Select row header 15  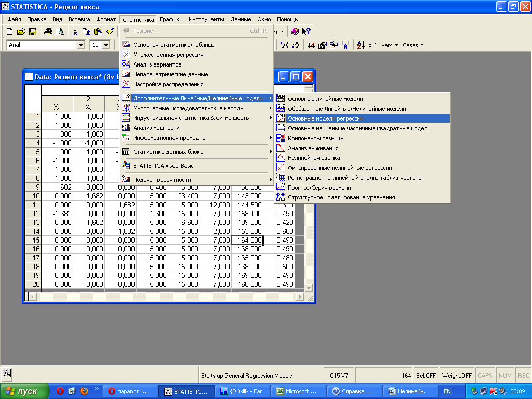[33, 240]
